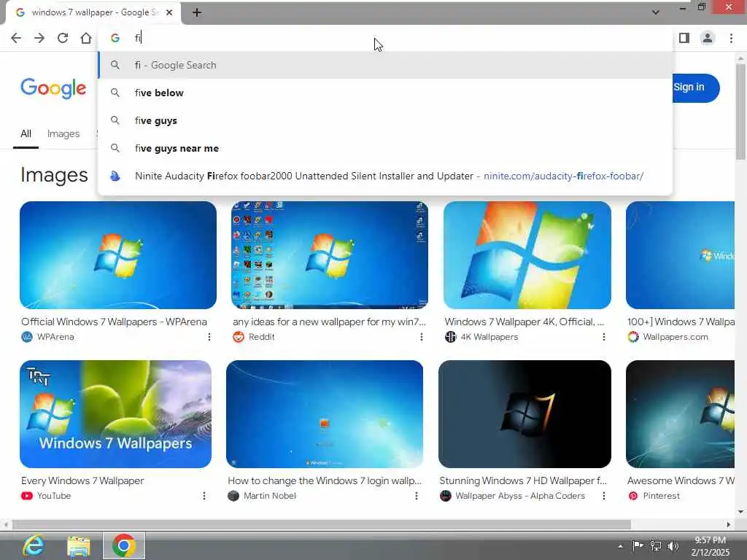Click the Chrome taskbar button
The height and width of the screenshot is (560, 747).
(x=124, y=545)
